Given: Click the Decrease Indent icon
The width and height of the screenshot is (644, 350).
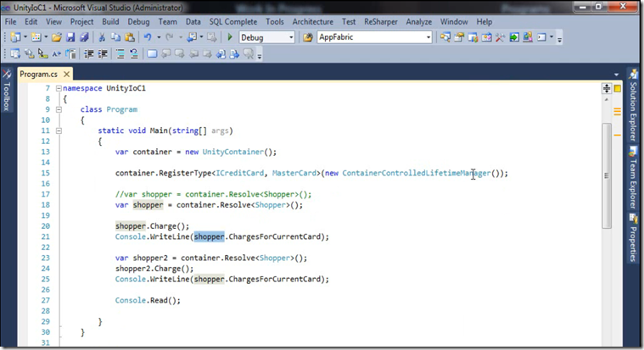Looking at the screenshot, I should click(x=89, y=53).
